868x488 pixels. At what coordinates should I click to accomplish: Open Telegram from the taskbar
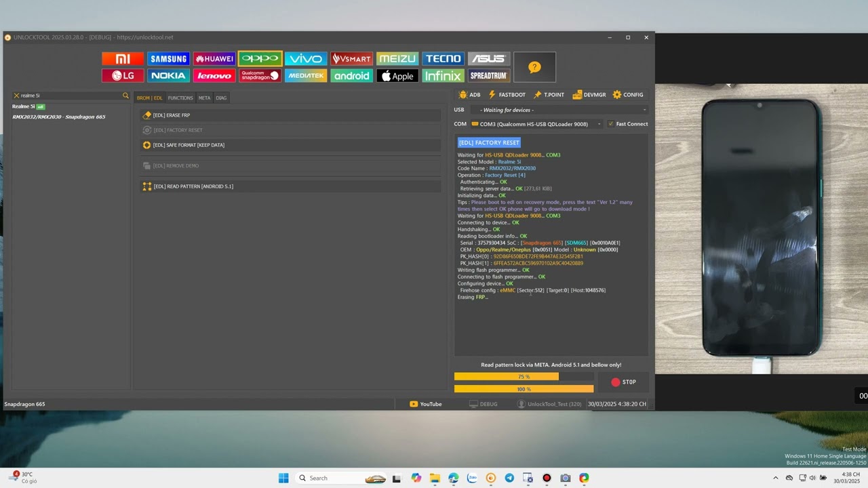(509, 478)
